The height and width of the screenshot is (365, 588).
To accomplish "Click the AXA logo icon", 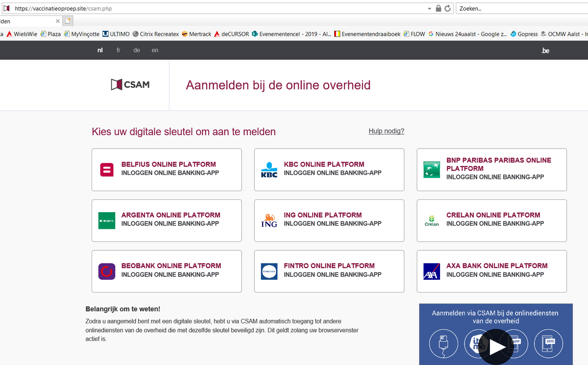I will tap(432, 271).
